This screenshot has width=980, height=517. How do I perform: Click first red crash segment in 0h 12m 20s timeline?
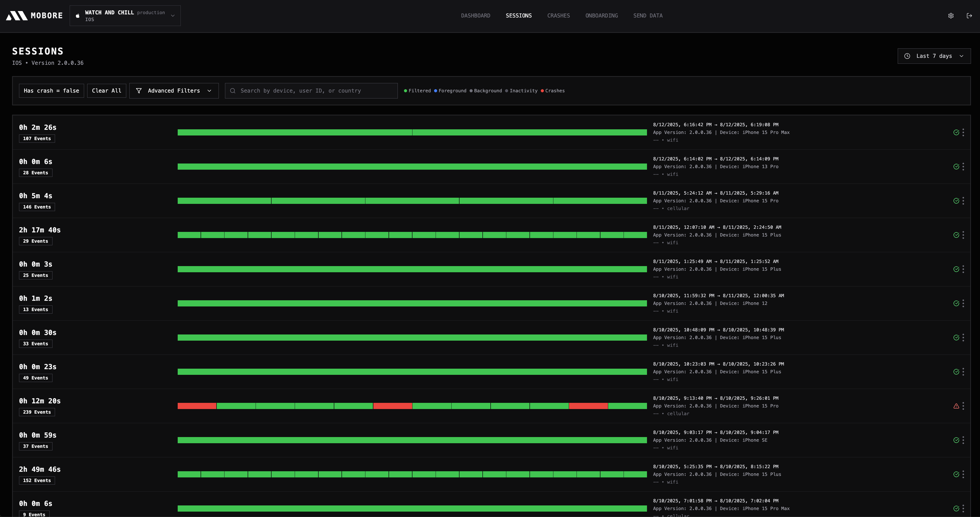[197, 406]
